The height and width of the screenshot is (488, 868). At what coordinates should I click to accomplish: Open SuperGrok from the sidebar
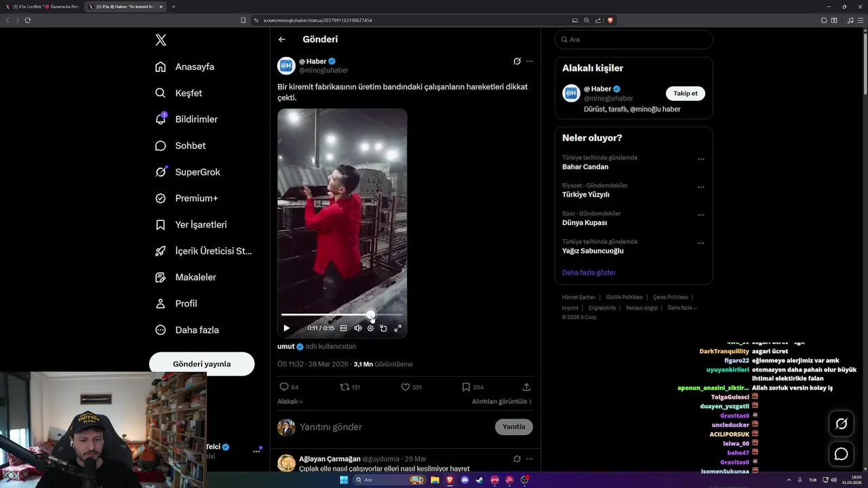coord(188,172)
